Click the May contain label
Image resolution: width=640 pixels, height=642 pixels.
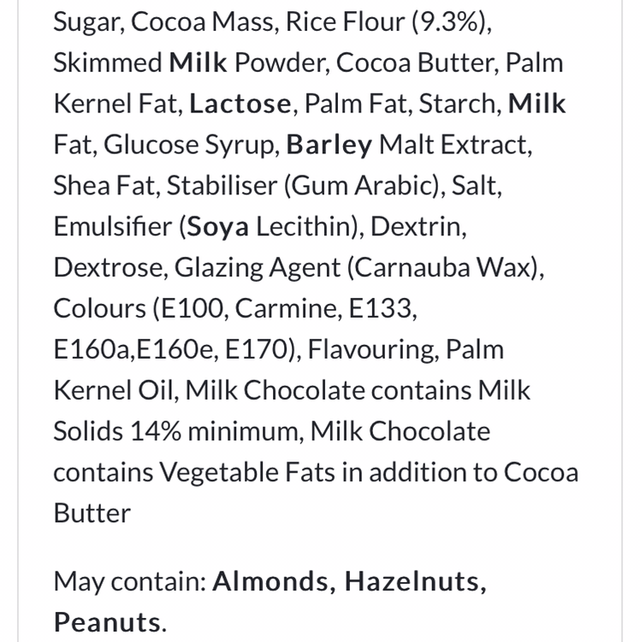[x=128, y=581]
